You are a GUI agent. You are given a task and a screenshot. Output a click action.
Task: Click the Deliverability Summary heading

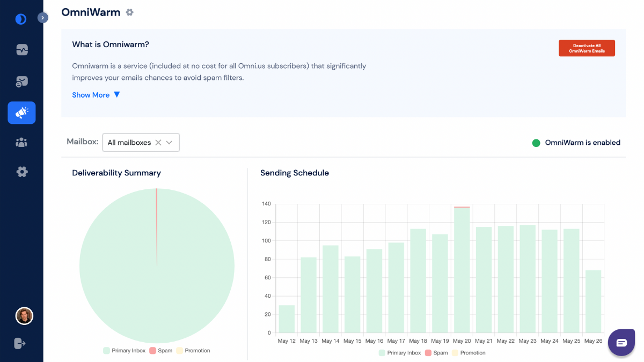coord(116,173)
